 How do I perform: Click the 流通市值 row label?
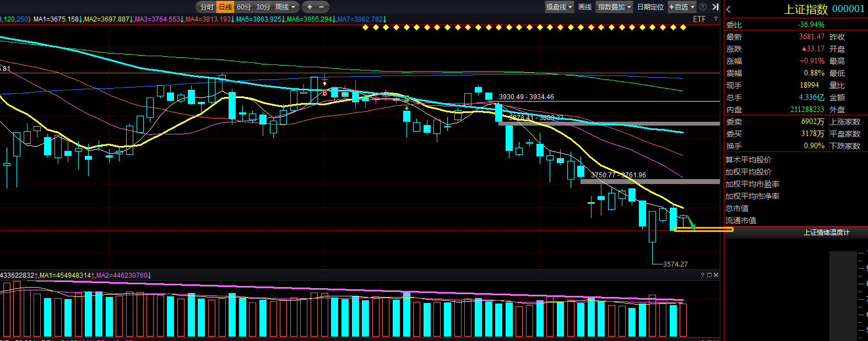(741, 220)
